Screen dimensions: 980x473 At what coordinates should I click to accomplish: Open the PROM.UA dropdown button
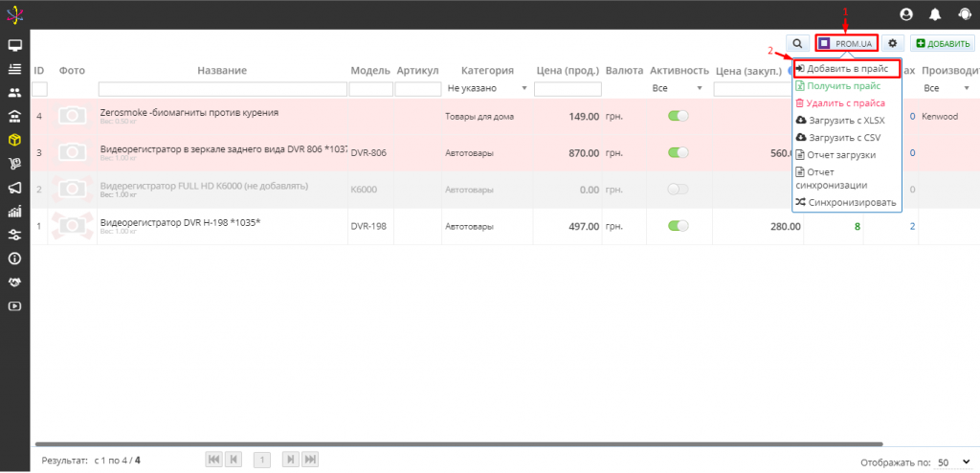pyautogui.click(x=846, y=43)
